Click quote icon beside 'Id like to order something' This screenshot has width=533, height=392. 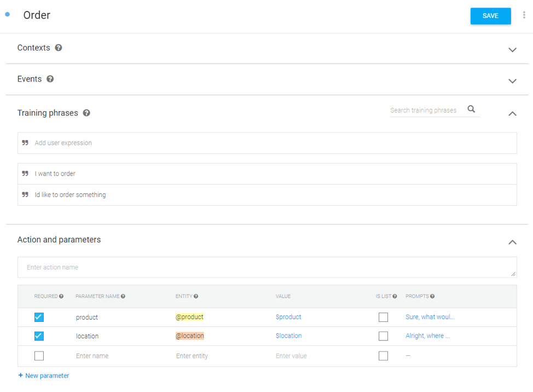(x=25, y=194)
